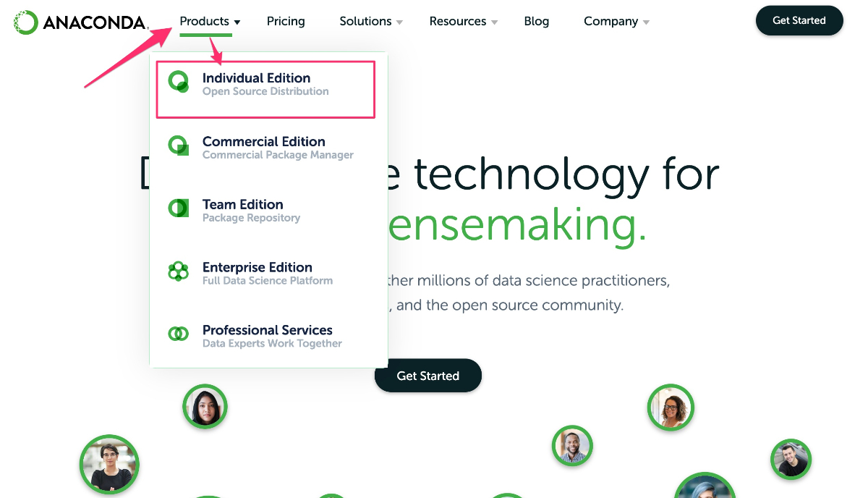Expand the Solutions dropdown arrow
The height and width of the screenshot is (498, 868).
click(x=399, y=22)
